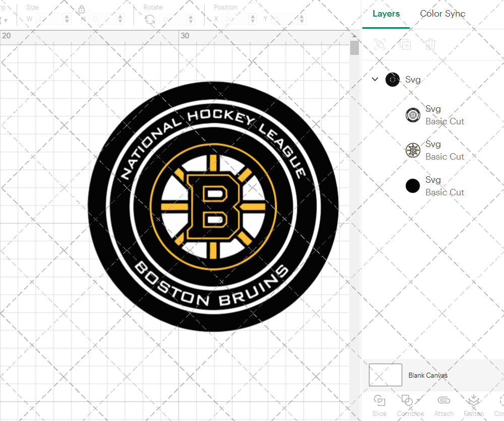The image size is (504, 421).
Task: Increase width using stepper arrows
Action: pyautogui.click(x=67, y=19)
